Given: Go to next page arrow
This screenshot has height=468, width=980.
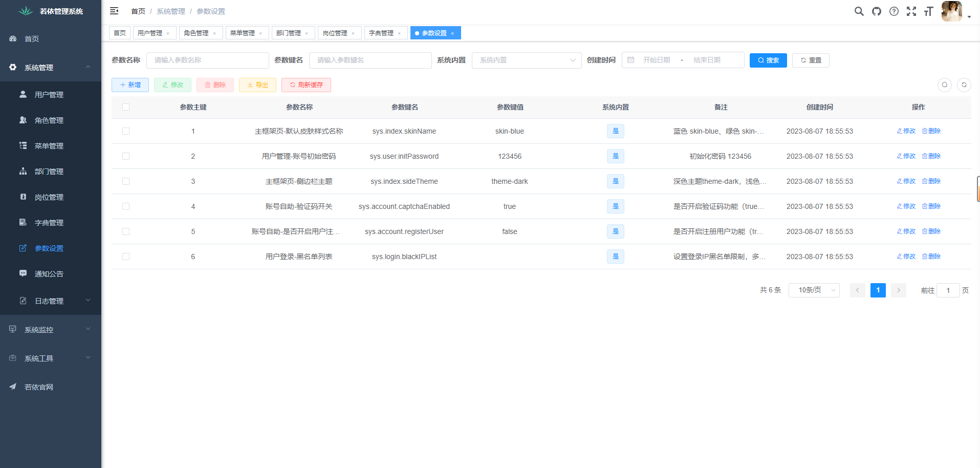Looking at the screenshot, I should [899, 290].
